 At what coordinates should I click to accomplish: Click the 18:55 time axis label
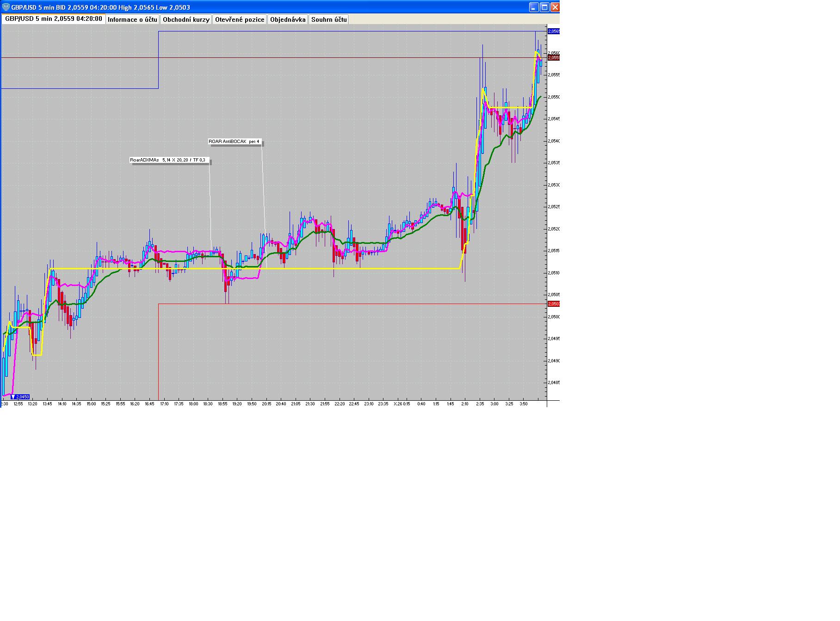pyautogui.click(x=222, y=404)
